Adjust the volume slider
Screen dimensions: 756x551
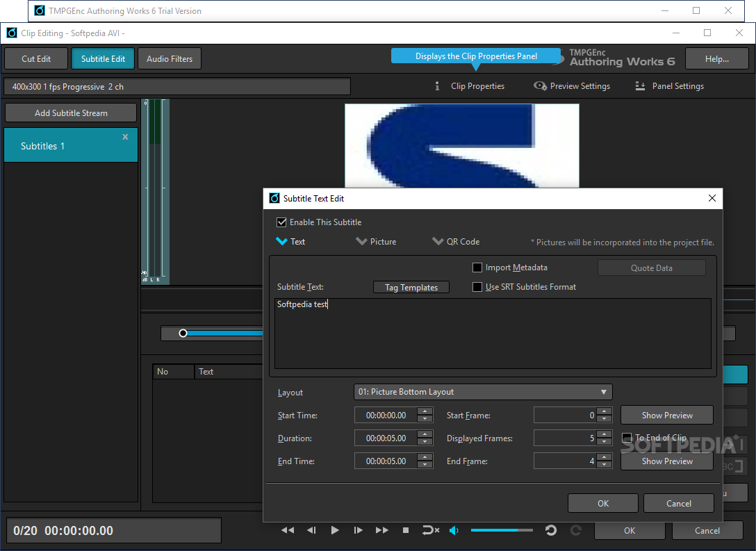point(502,530)
